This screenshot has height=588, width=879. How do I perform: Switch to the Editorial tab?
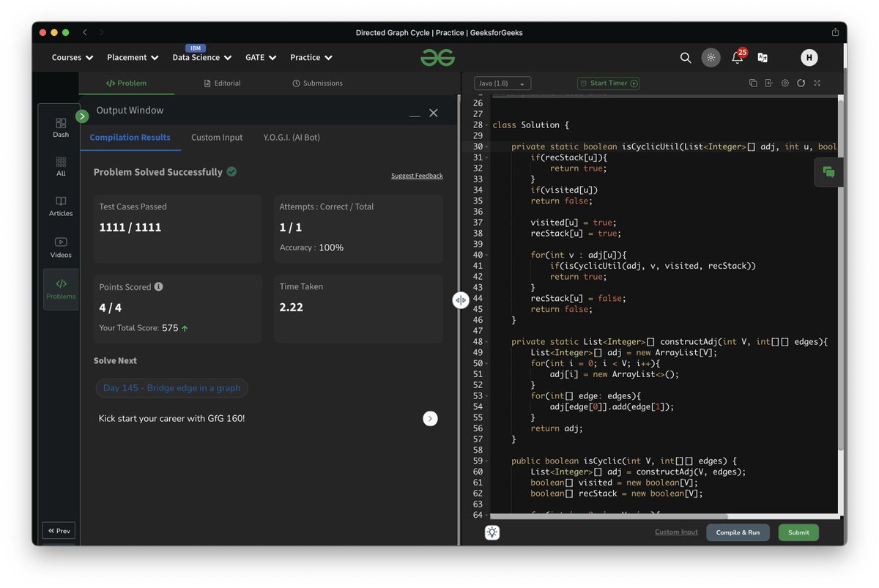pyautogui.click(x=223, y=83)
